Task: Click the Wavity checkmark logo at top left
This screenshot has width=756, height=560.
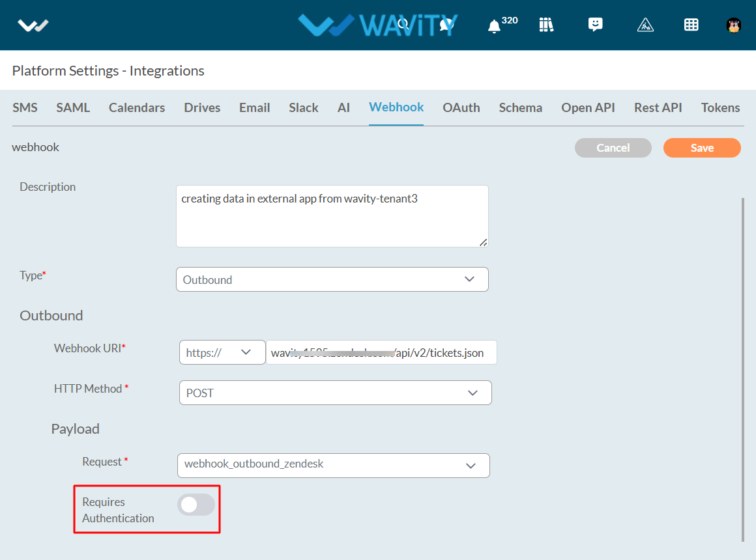Action: click(x=33, y=25)
